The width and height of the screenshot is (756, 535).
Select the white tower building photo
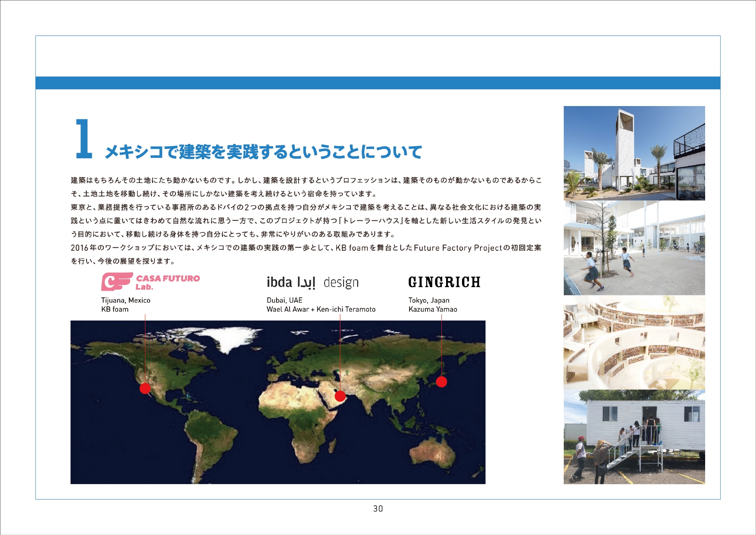(x=634, y=153)
